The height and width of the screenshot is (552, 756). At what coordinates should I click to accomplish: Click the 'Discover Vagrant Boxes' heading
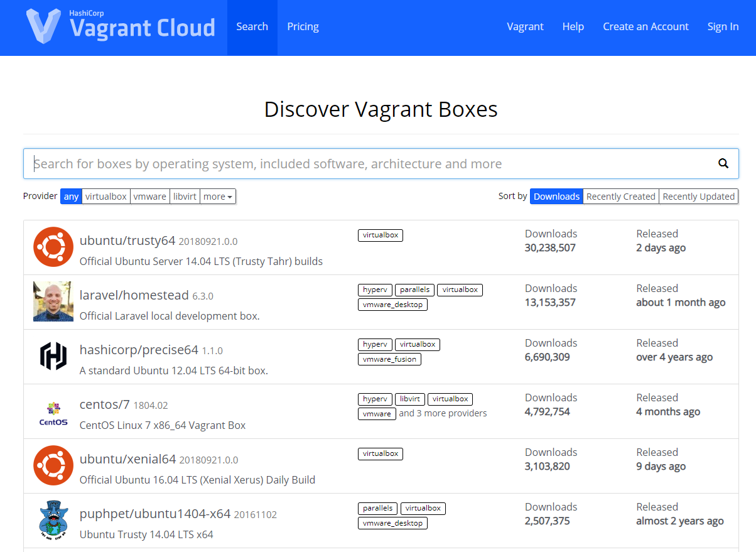[381, 109]
